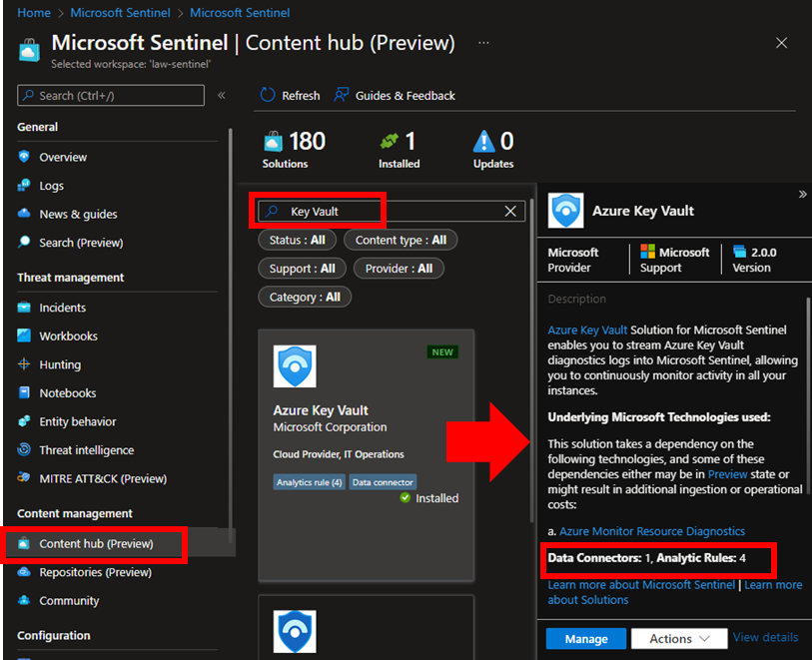Click the News & guides cloud icon
The width and height of the screenshot is (812, 660).
(24, 214)
